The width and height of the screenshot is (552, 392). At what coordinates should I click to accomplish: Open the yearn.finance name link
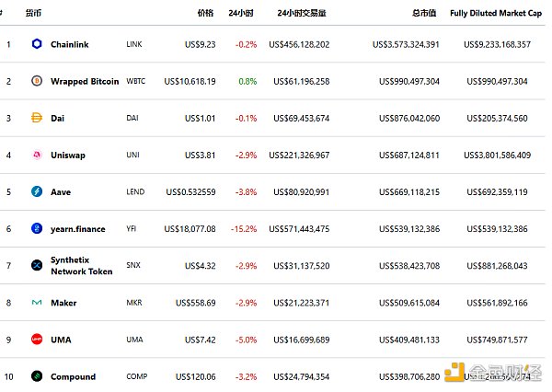click(78, 228)
